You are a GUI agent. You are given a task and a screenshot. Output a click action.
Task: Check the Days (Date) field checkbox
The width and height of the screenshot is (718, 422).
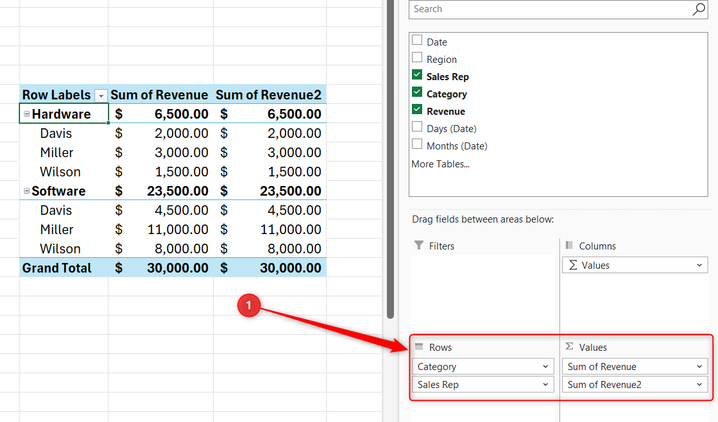[417, 127]
